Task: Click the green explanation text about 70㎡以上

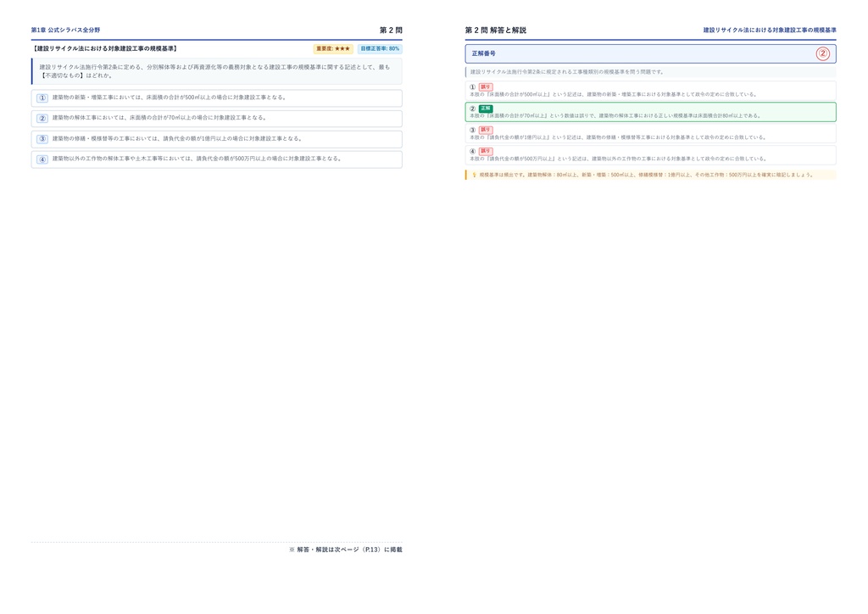Action: [615, 116]
